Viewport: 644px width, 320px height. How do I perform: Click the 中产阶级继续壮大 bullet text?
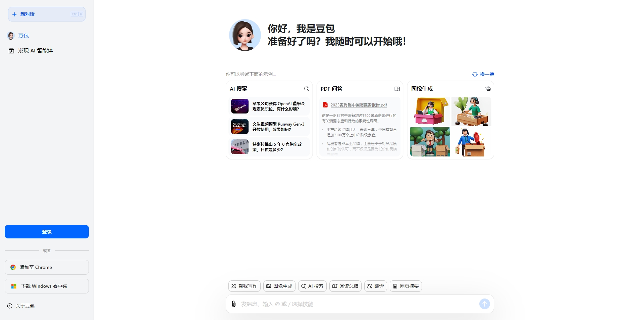click(362, 132)
